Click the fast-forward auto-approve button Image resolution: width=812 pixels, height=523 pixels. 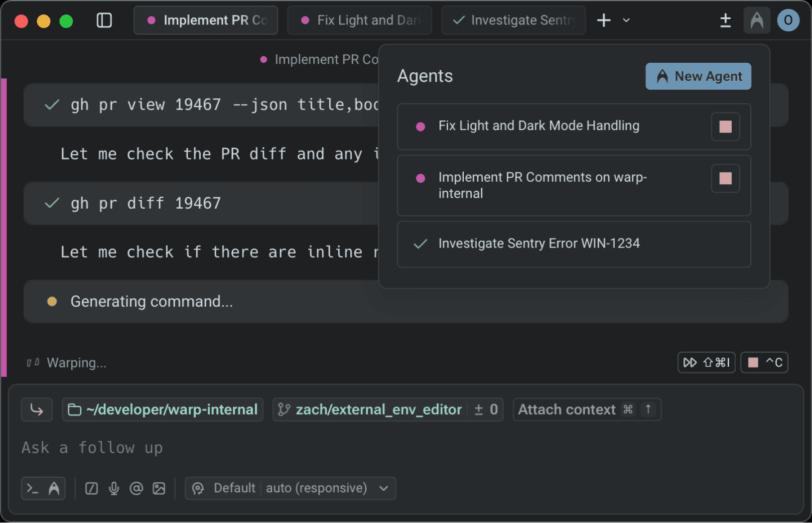coord(706,363)
